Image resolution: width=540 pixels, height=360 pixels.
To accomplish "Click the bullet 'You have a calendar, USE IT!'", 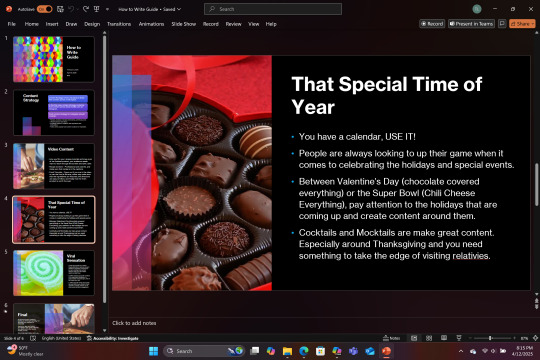I will [357, 137].
